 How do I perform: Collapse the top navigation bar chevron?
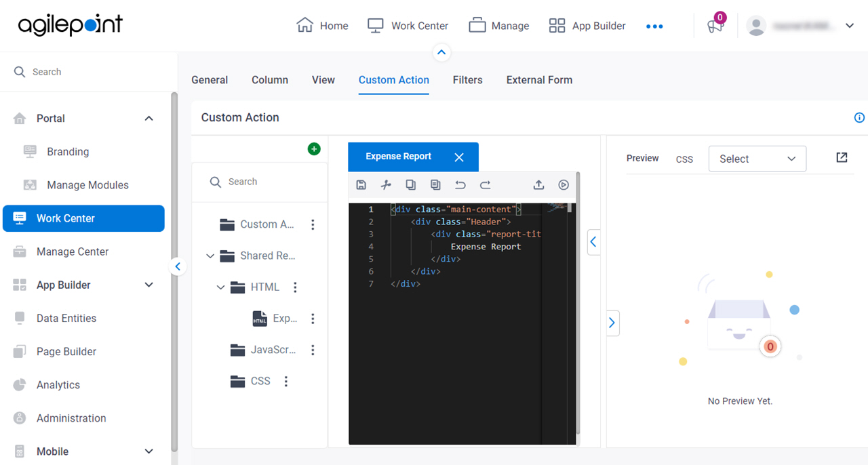[x=441, y=52]
